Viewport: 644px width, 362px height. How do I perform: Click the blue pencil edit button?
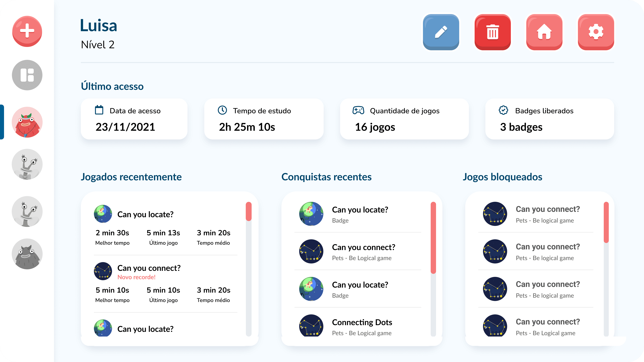[441, 32]
